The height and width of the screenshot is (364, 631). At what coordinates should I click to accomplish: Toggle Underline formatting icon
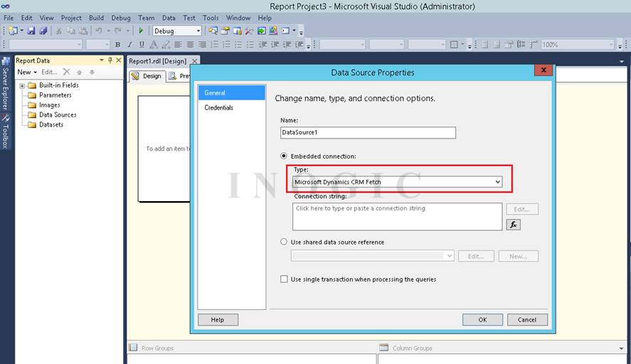pos(142,45)
